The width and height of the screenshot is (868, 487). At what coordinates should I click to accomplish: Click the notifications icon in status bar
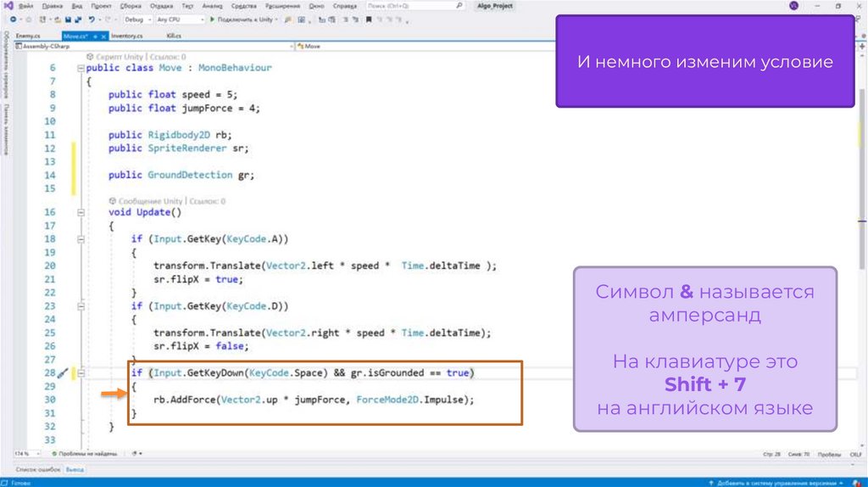[x=857, y=483]
